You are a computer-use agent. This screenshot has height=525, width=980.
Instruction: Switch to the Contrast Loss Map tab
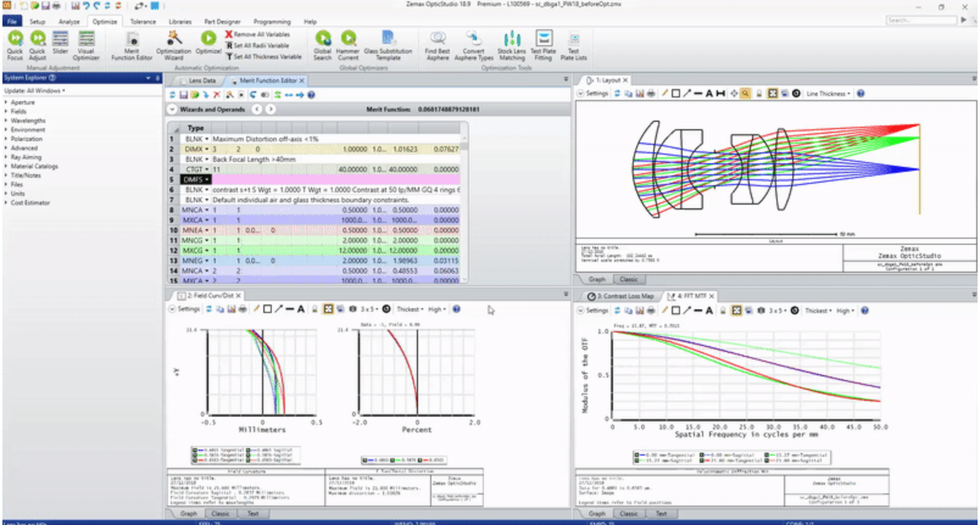(x=622, y=296)
